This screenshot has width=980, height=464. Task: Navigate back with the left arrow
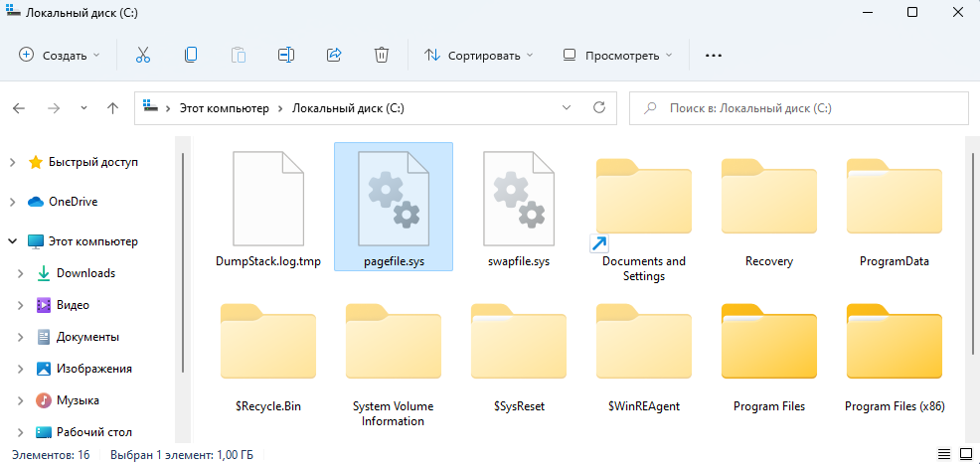[x=20, y=108]
